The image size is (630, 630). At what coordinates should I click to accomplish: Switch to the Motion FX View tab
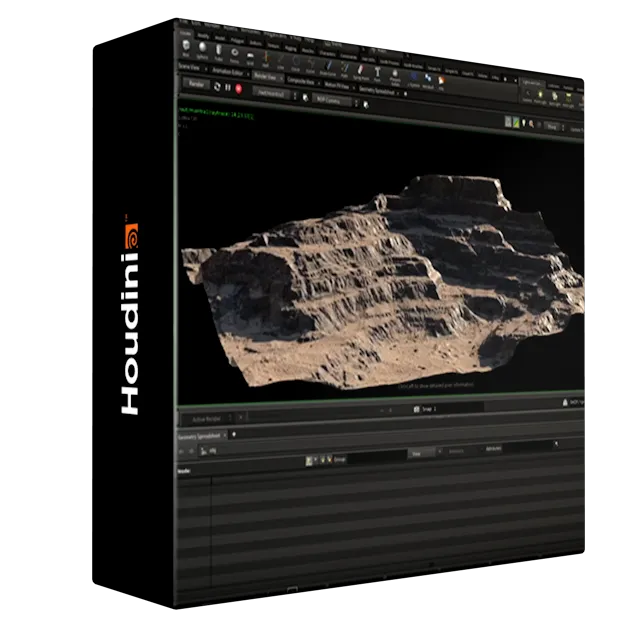(x=339, y=85)
